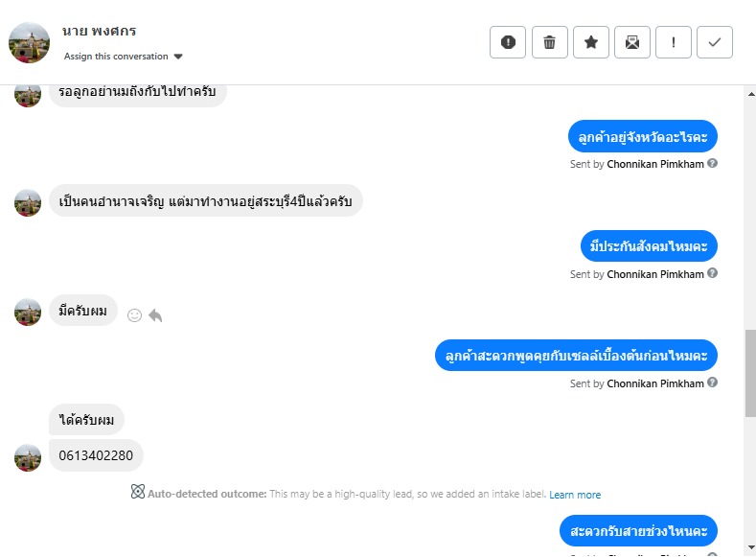The image size is (756, 557).
Task: Click help icon under "มีประกันสังคมไหมคะ" message
Action: pos(712,274)
